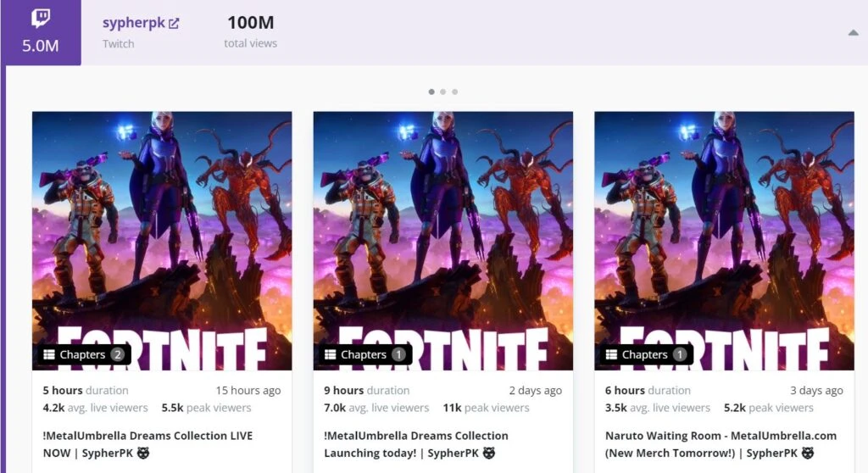The height and width of the screenshot is (473, 868).
Task: Collapse the sypherpk Twitch panel arrow
Action: point(852,32)
